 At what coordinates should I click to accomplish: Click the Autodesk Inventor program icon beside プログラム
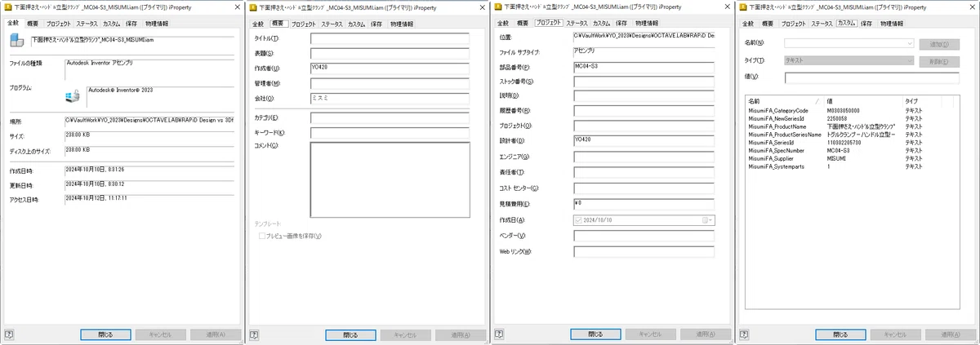point(73,96)
